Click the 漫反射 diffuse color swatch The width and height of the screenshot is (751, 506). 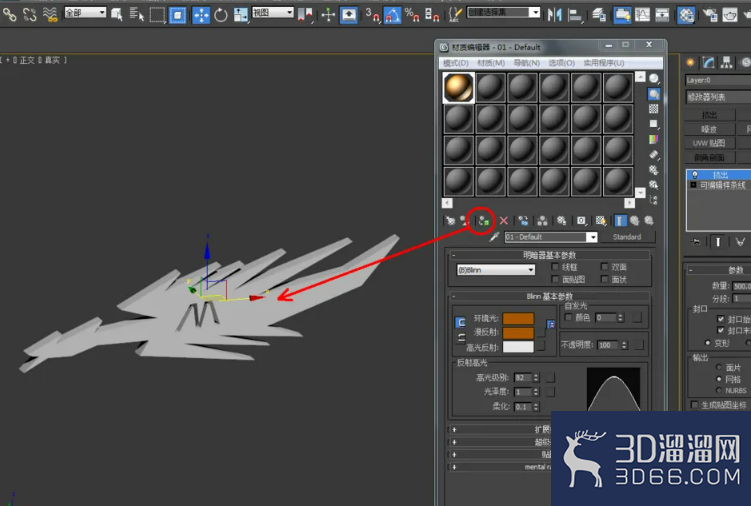(518, 333)
